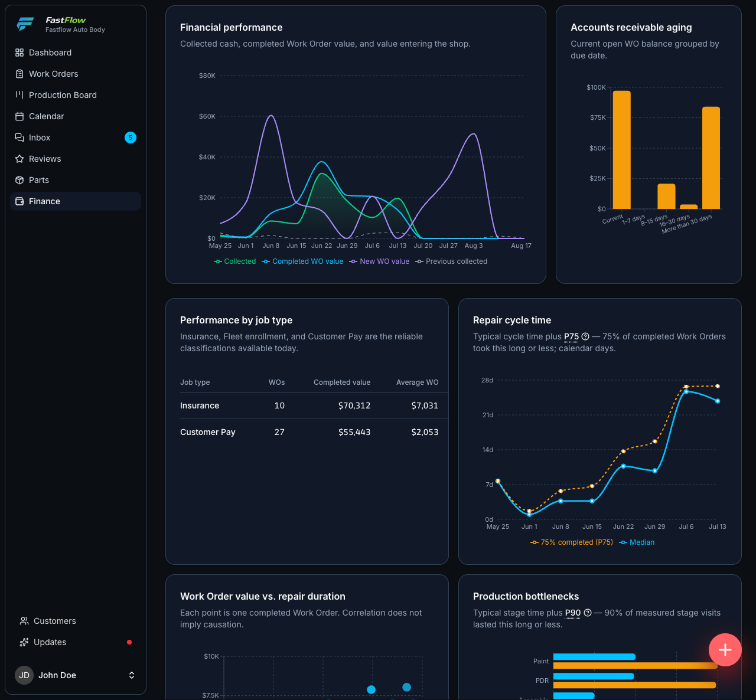Click the Median data point at Jul 13
Screen dimensions: 756x700
pos(718,401)
